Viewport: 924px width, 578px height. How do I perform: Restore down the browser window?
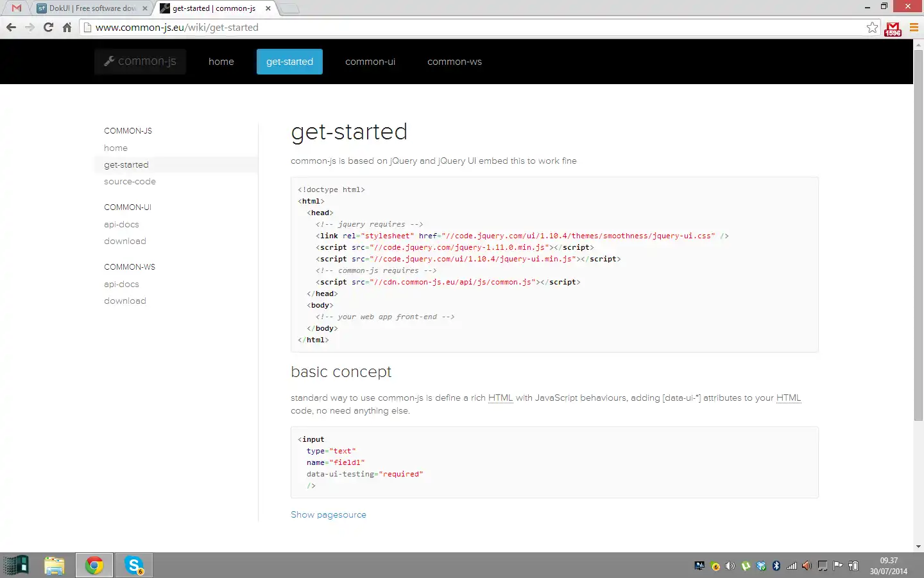[x=884, y=6]
